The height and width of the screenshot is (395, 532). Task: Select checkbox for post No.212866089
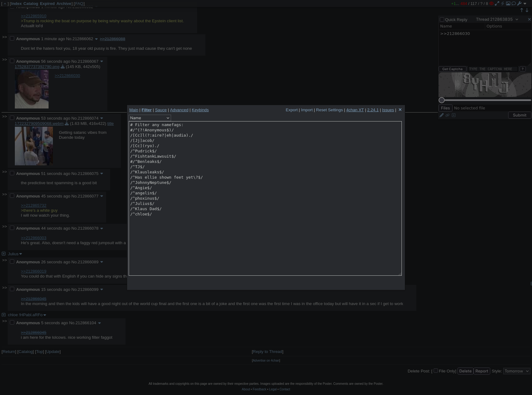pyautogui.click(x=12, y=262)
